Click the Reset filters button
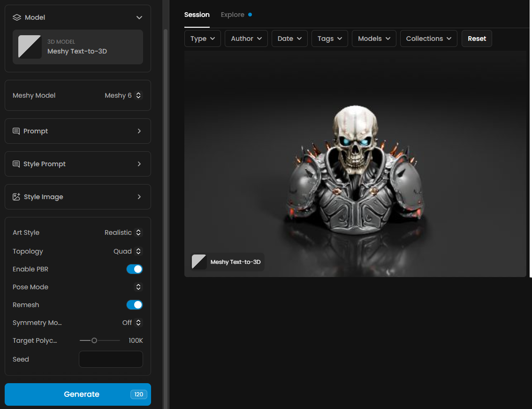 coord(477,39)
